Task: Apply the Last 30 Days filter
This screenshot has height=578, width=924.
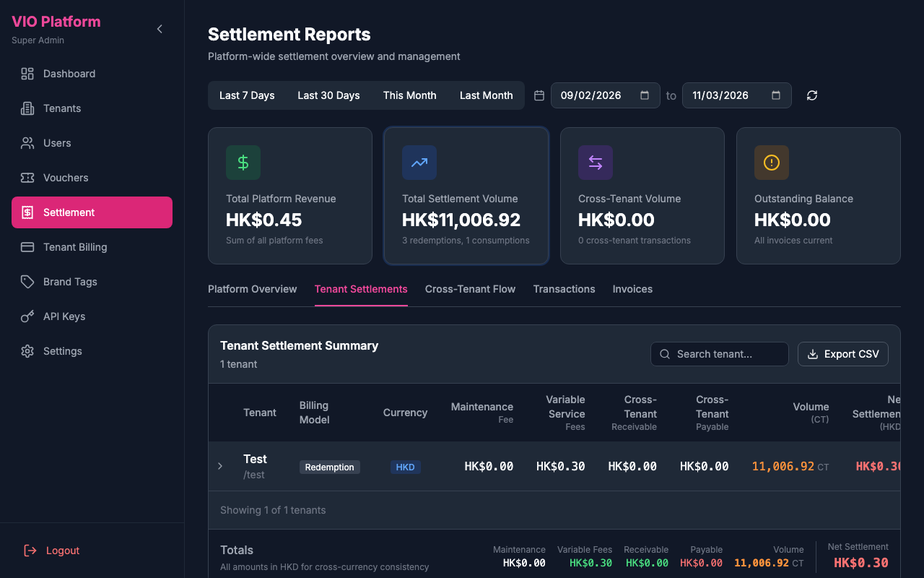Action: pyautogui.click(x=328, y=95)
